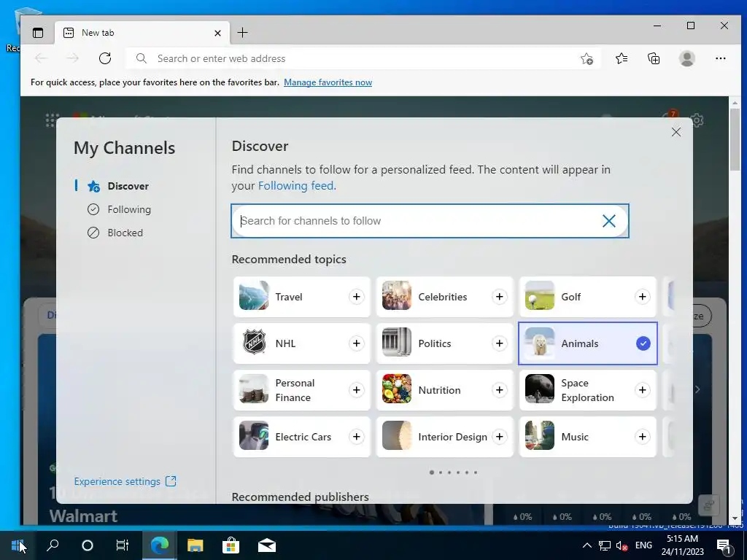747x560 pixels.
Task: Select the Discover section in My Channels
Action: [x=128, y=186]
